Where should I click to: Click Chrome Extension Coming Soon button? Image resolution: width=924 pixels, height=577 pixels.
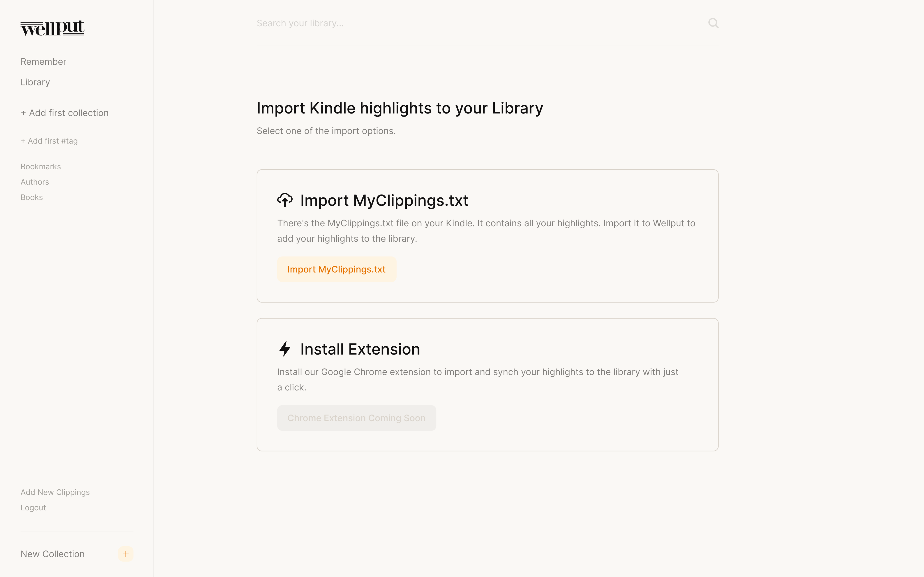tap(356, 418)
